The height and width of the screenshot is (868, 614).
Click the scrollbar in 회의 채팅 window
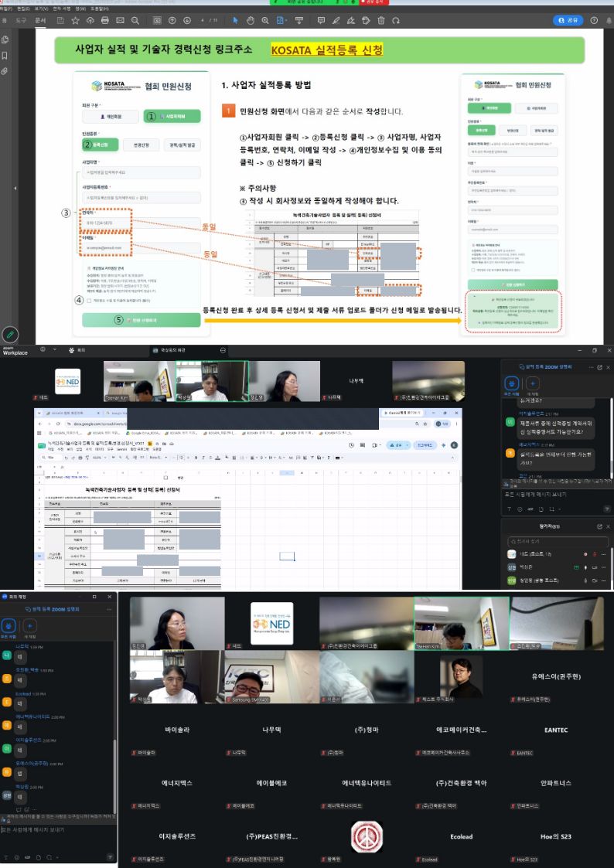click(x=114, y=775)
